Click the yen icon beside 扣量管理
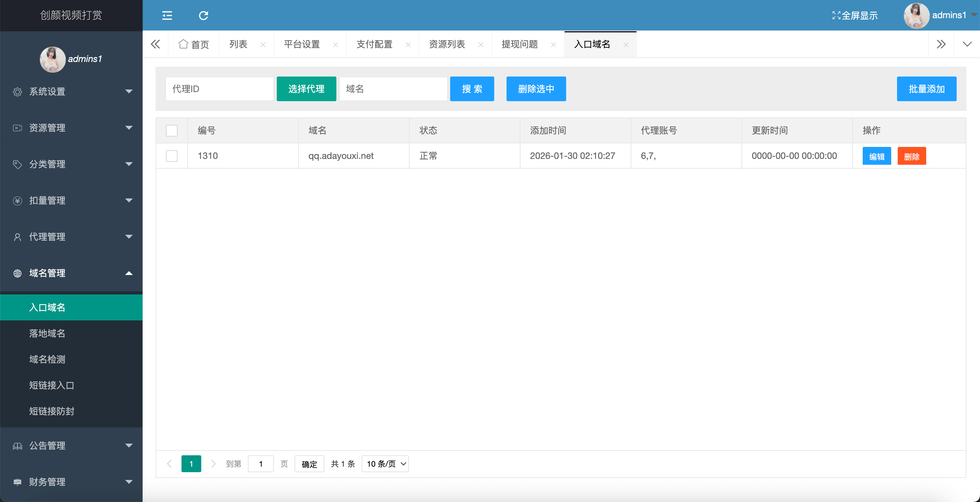980x502 pixels. 17,200
